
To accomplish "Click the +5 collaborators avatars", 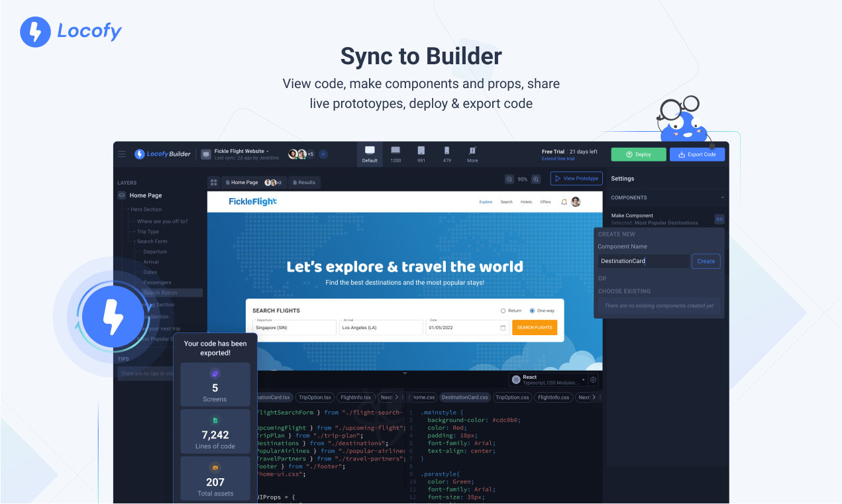I will [301, 154].
